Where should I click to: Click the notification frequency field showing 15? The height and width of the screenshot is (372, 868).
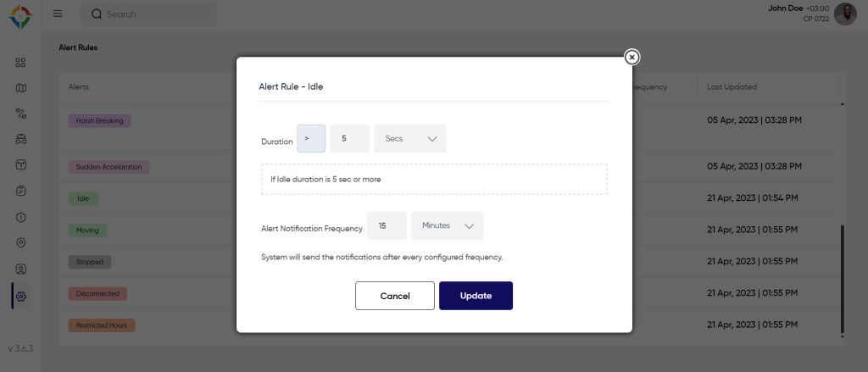click(x=387, y=225)
